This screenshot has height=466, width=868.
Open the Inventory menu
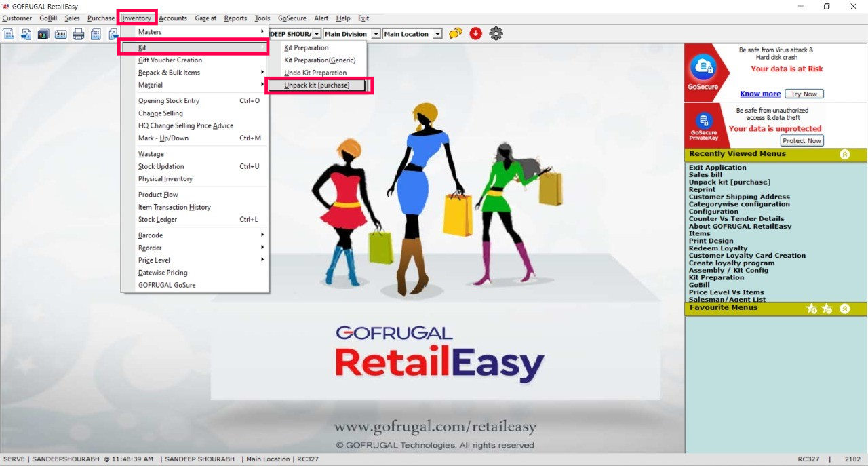tap(136, 18)
